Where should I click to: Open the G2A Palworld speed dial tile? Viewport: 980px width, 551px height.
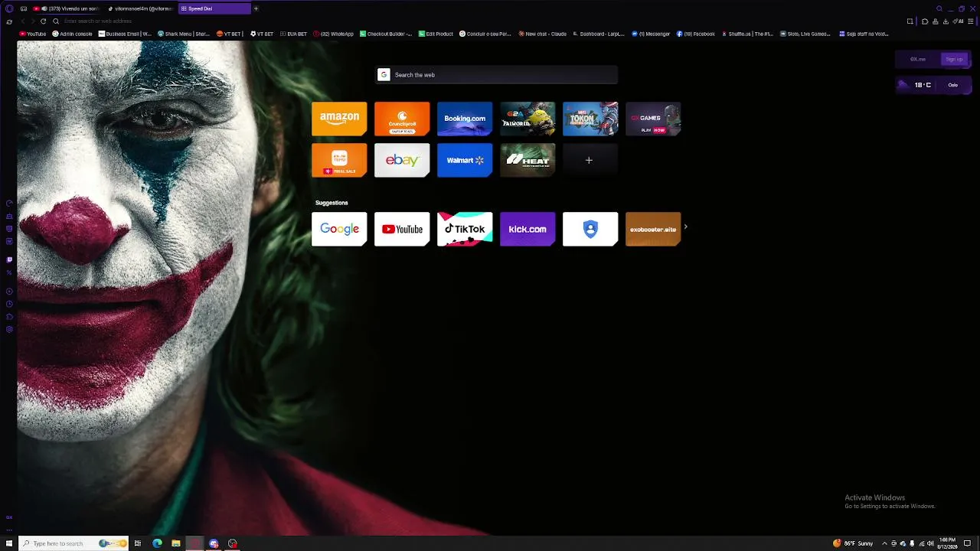coord(528,119)
